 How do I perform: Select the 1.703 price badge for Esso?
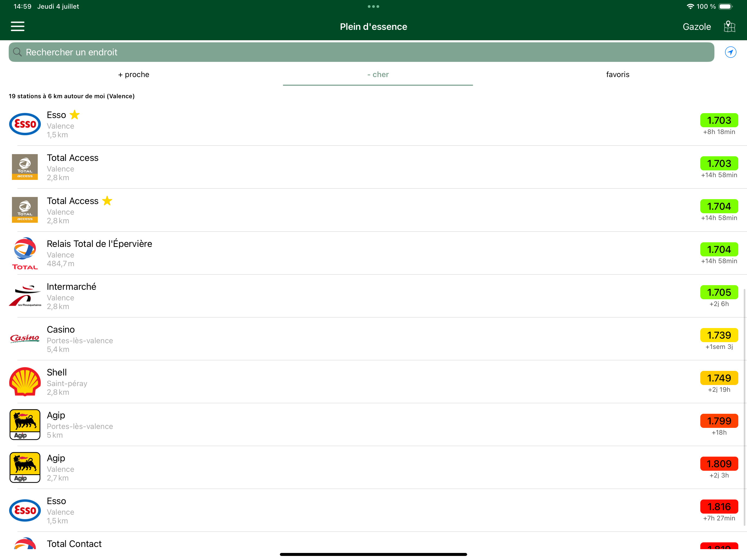pos(719,120)
